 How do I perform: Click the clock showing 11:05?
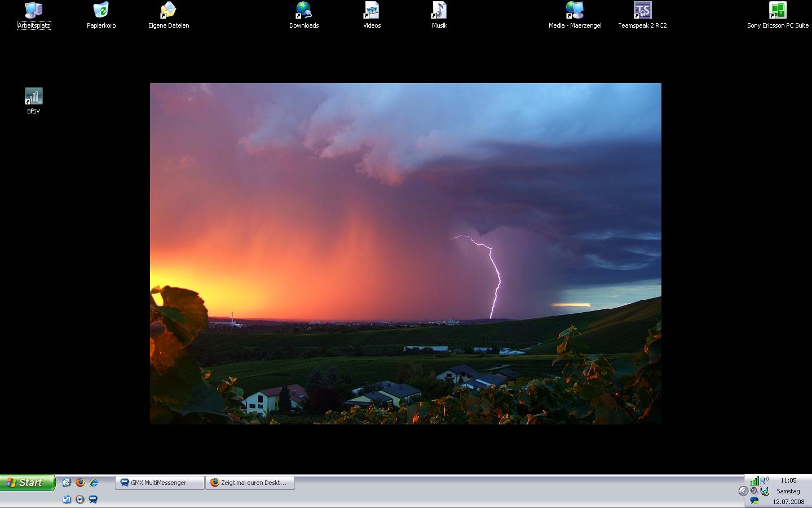point(788,480)
